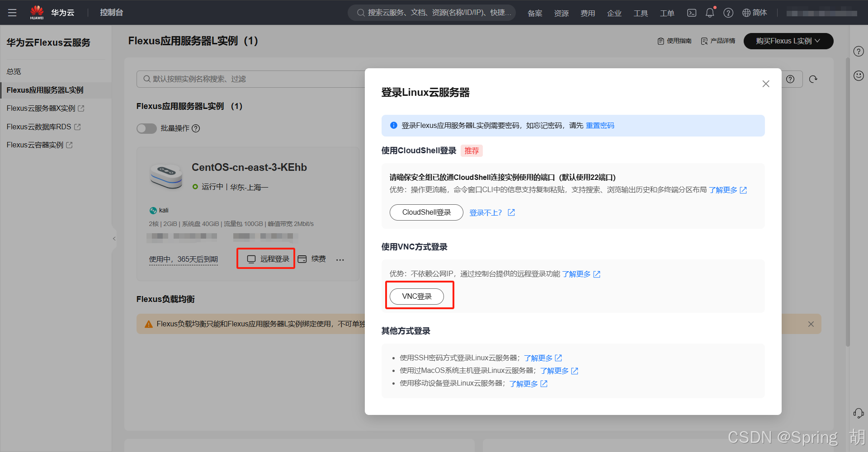
Task: Open 企业 menu item
Action: [614, 13]
